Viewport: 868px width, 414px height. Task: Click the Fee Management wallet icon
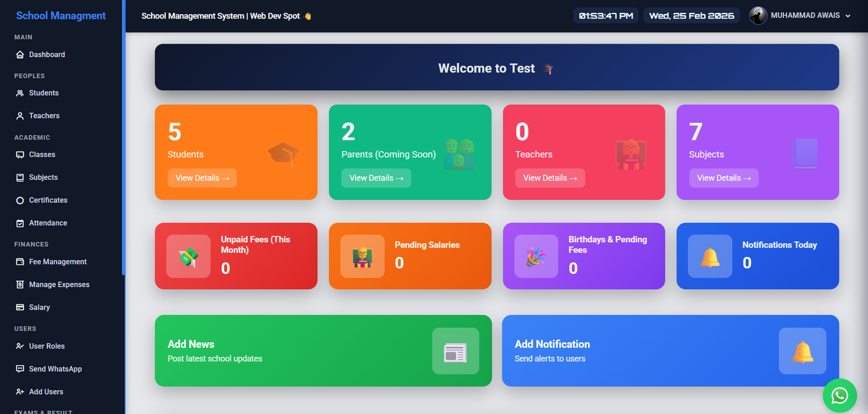20,262
